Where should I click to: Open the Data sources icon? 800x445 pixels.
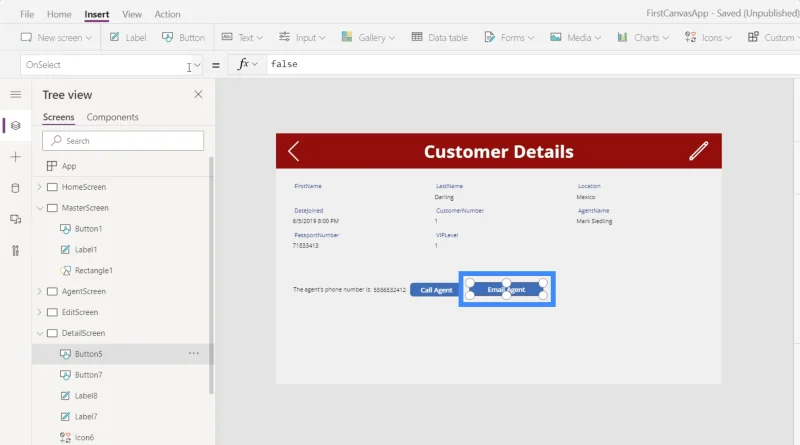16,188
